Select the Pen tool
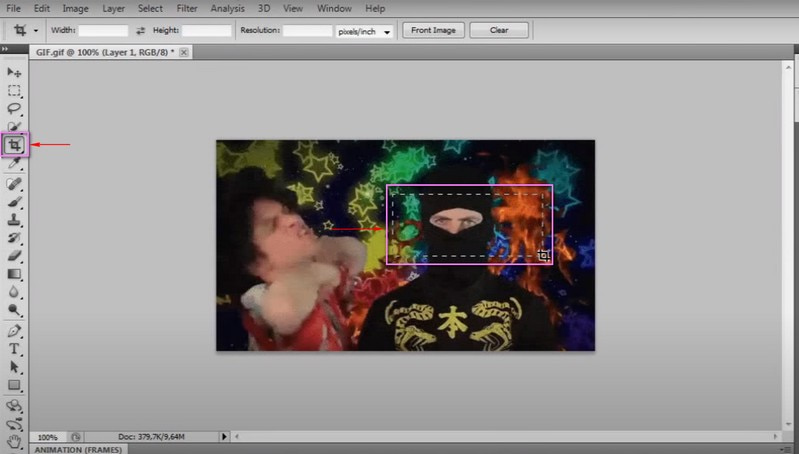Viewport: 799px width, 454px height. (x=14, y=330)
